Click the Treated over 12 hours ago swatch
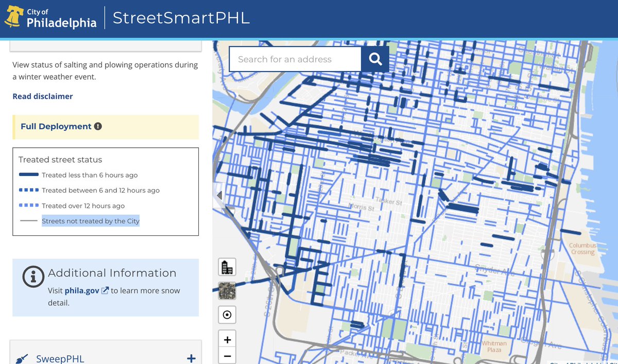This screenshot has height=364, width=618. (29, 205)
